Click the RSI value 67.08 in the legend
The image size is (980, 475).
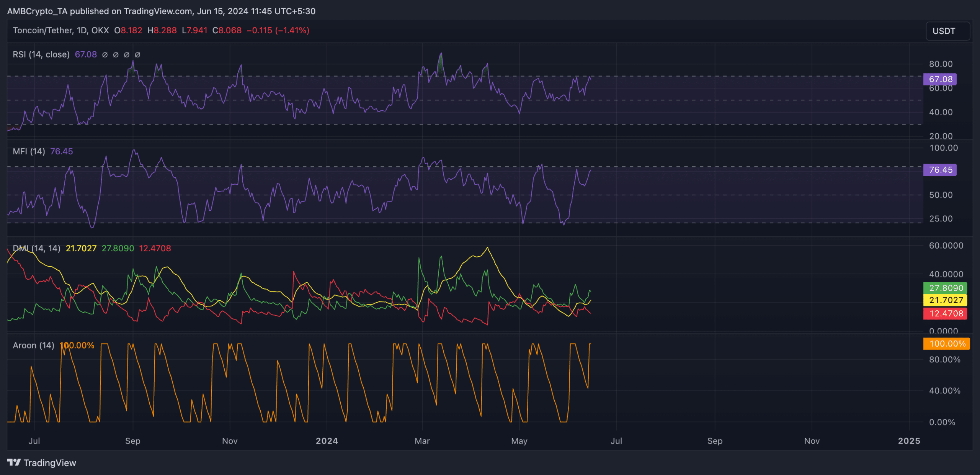[x=86, y=54]
